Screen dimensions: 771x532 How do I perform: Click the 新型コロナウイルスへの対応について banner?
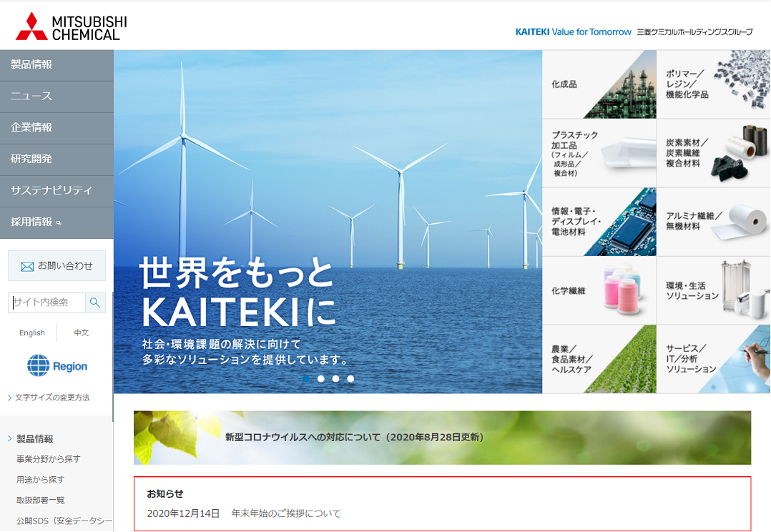pyautogui.click(x=442, y=438)
